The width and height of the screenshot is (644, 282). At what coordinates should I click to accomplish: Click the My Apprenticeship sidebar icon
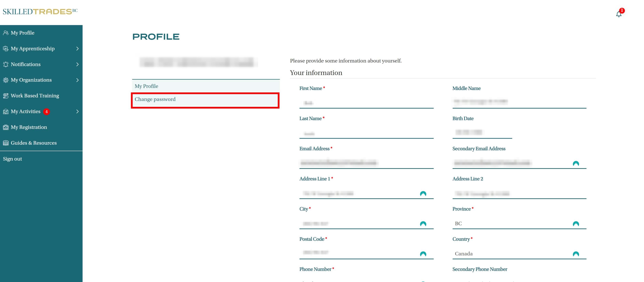coord(5,49)
